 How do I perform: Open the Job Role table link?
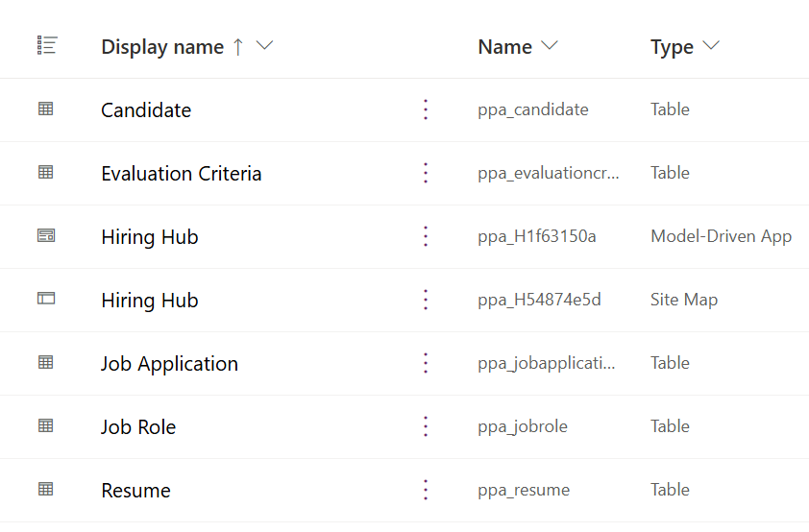[x=138, y=427]
